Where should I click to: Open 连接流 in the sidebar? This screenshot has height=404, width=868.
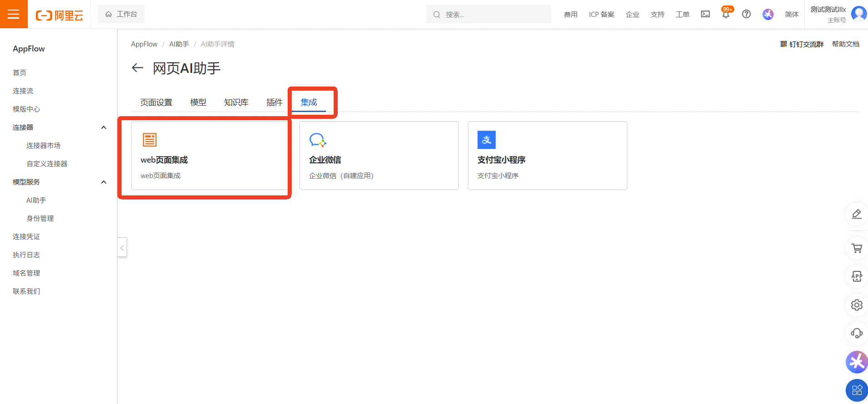[x=23, y=91]
